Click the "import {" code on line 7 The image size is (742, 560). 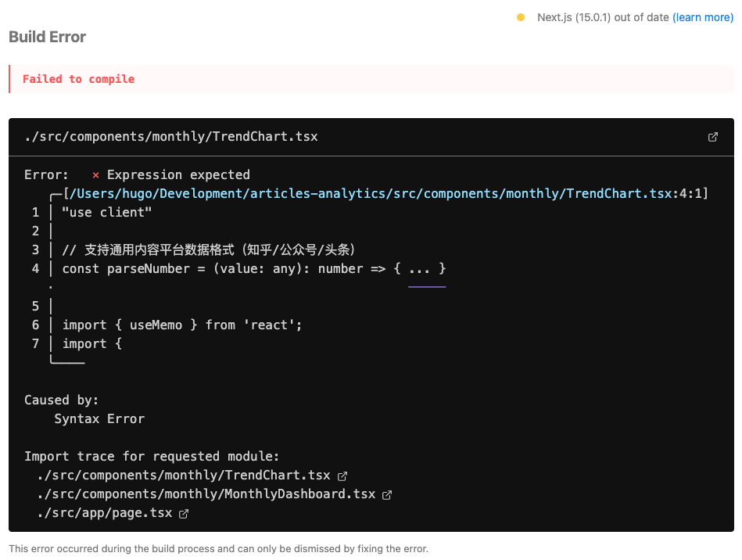pos(92,344)
